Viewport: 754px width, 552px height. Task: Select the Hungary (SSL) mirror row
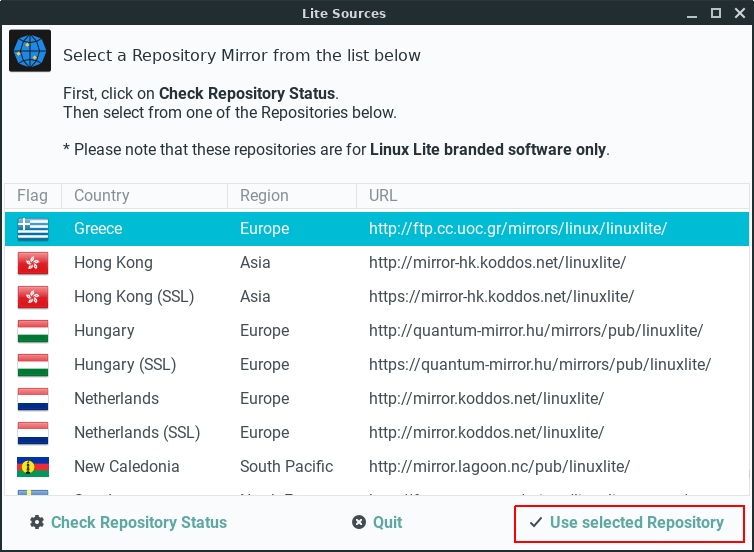coord(376,365)
